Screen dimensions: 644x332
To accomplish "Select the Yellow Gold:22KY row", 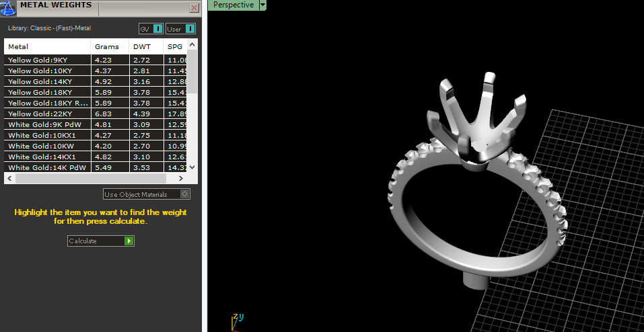I will (96, 114).
